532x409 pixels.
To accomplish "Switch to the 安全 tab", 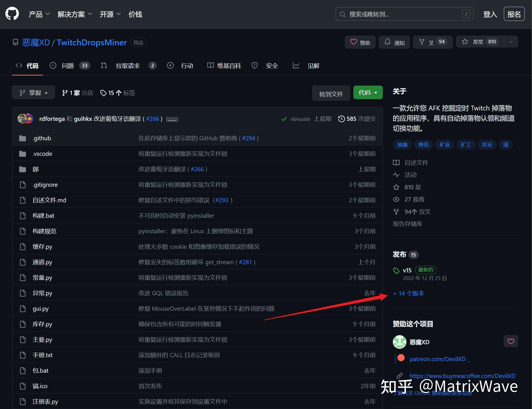I will click(x=265, y=66).
